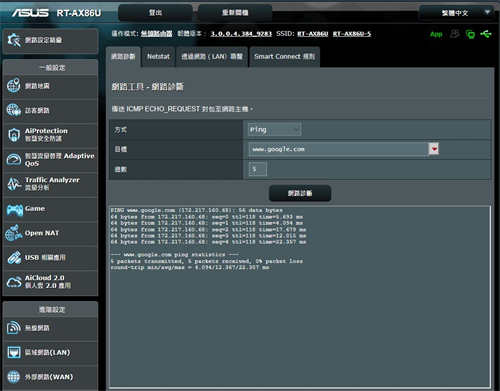Open the Traffic Analyzer waveform icon
Screen dimensions: 500x391
click(x=14, y=184)
